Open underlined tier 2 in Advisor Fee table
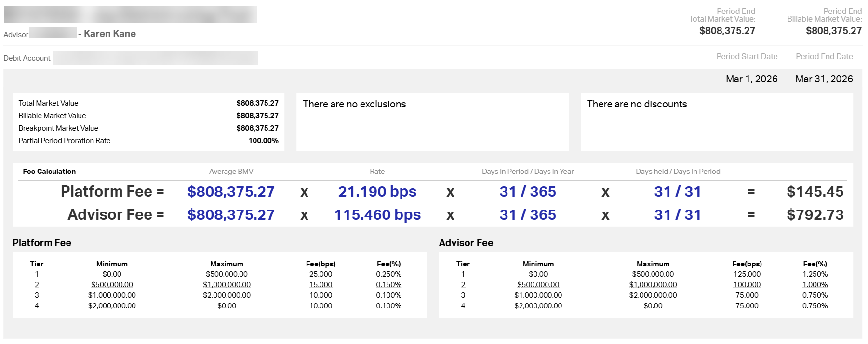This screenshot has width=868, height=344. pyautogui.click(x=463, y=285)
